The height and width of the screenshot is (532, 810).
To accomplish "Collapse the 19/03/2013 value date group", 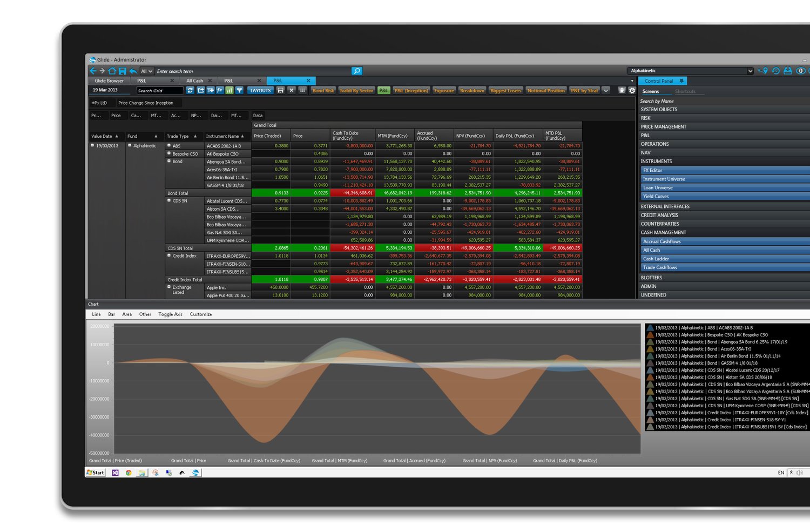I will (x=92, y=145).
